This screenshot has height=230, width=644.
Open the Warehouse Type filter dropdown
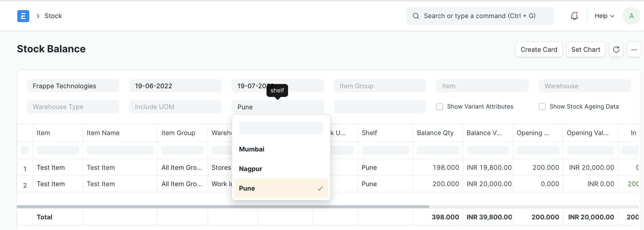pyautogui.click(x=73, y=107)
